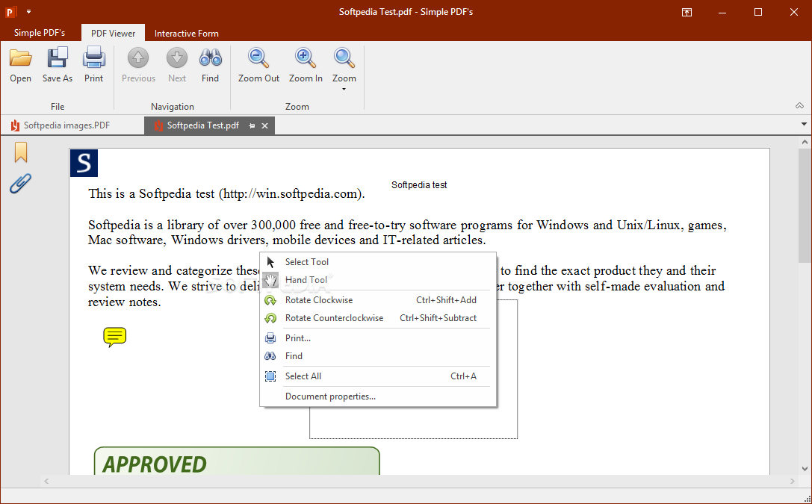Click the vertical scrollbar up arrow
The height and width of the screenshot is (504, 812).
[x=805, y=142]
